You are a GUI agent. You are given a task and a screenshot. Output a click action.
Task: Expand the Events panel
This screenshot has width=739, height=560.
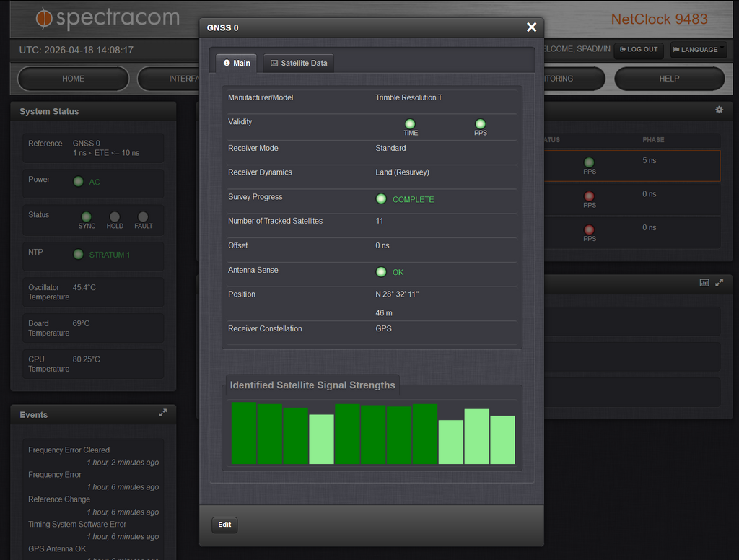point(163,413)
